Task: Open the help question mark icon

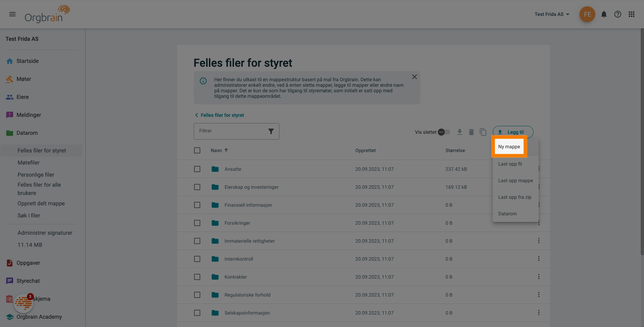Action: pos(617,14)
